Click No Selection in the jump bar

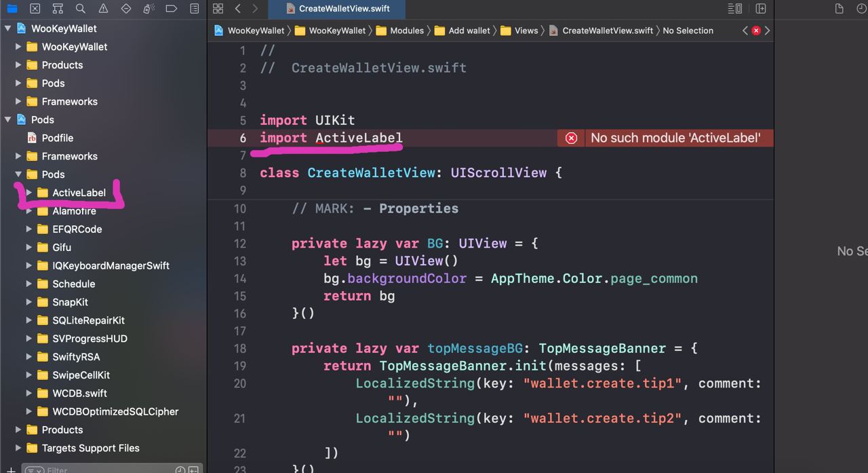tap(688, 31)
